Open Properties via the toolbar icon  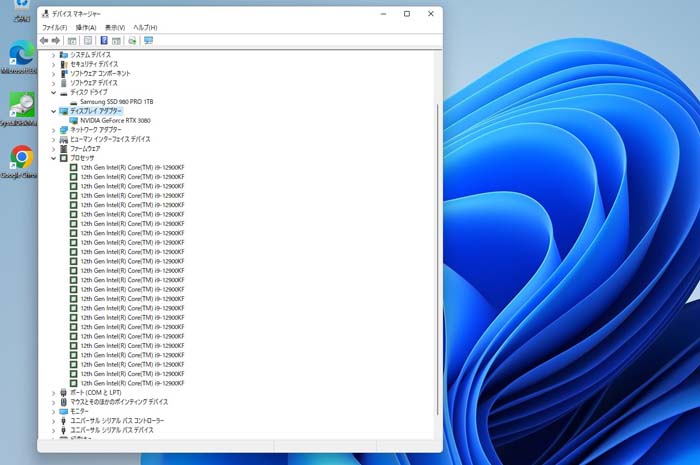(88, 41)
